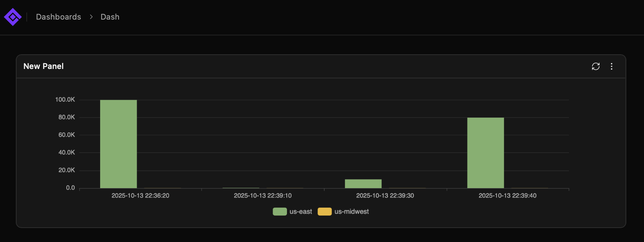Screen dimensions: 644x242
Task: Click the green us-east legend swatch
Action: pos(280,211)
